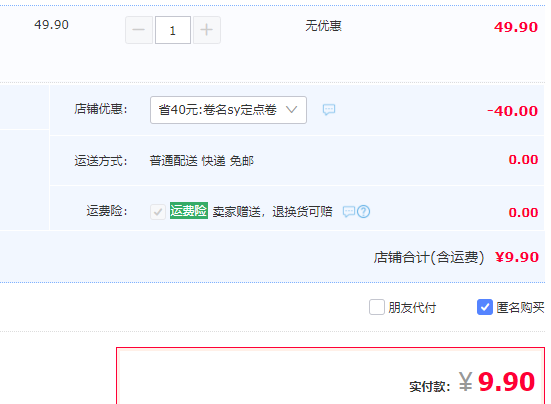This screenshot has height=404, width=551.
Task: Click the 朋友代付 label text
Action: click(x=412, y=308)
